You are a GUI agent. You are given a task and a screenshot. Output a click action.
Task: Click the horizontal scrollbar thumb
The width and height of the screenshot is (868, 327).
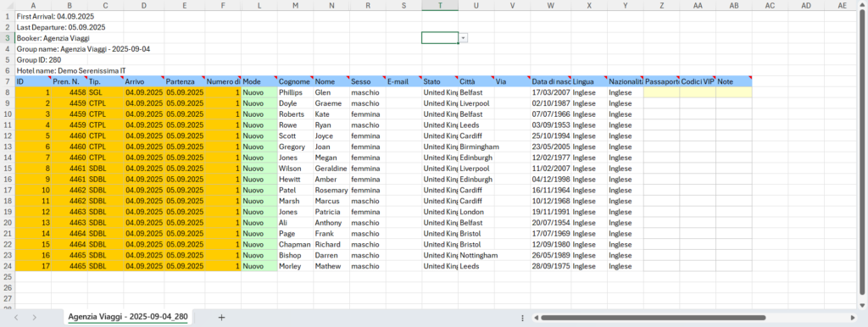pyautogui.click(x=654, y=319)
